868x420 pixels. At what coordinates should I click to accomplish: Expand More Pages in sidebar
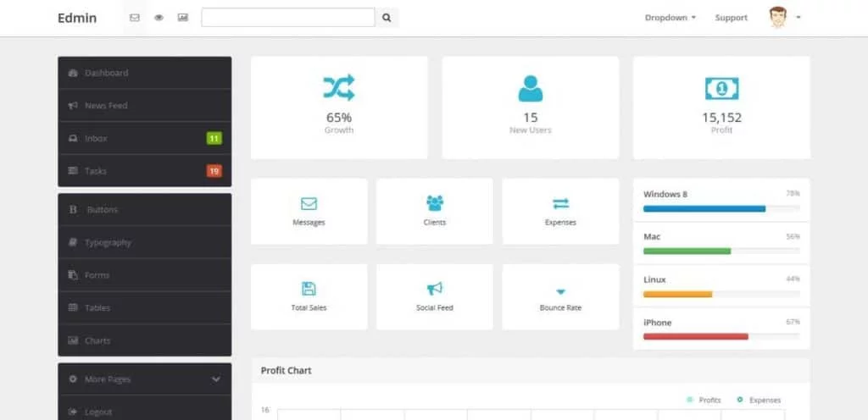[144, 379]
